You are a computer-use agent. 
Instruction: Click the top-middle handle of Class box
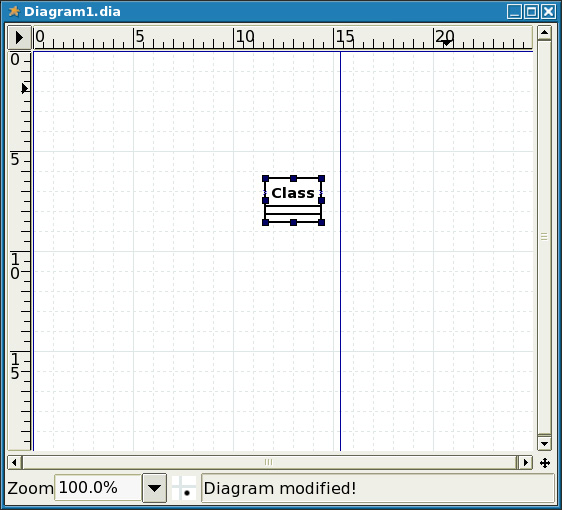coord(294,178)
